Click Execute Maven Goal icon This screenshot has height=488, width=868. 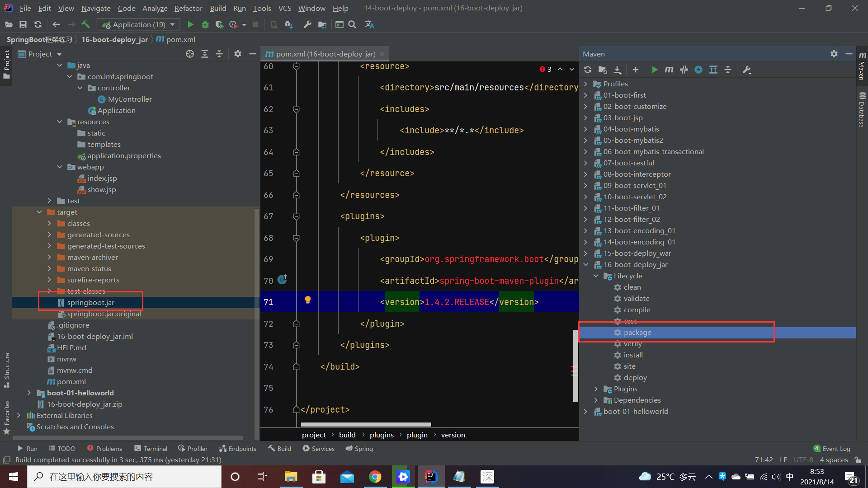click(669, 70)
